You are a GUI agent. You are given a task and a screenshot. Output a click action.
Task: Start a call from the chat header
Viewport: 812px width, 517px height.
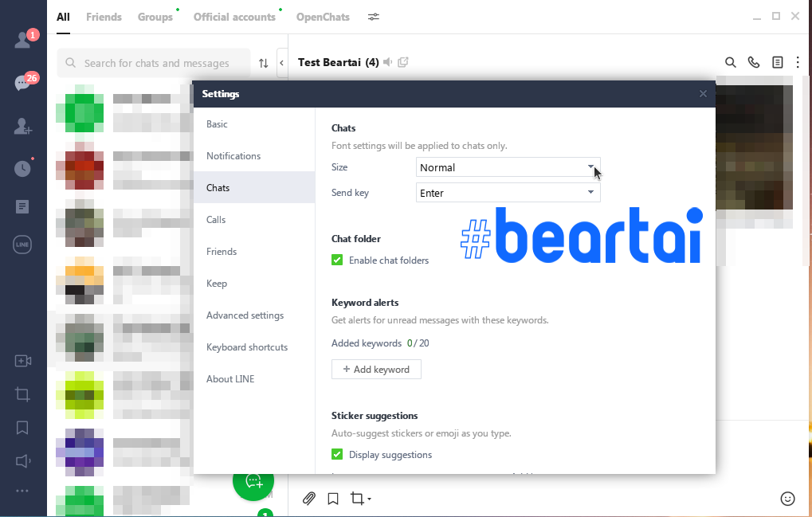pyautogui.click(x=754, y=62)
